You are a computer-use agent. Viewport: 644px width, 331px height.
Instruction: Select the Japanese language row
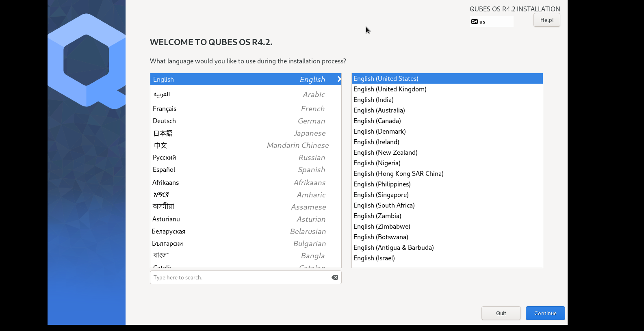[x=246, y=133]
